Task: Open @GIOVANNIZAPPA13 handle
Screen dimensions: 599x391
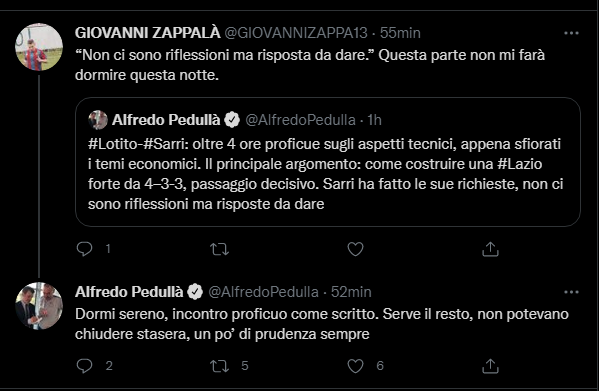Action: click(x=296, y=33)
